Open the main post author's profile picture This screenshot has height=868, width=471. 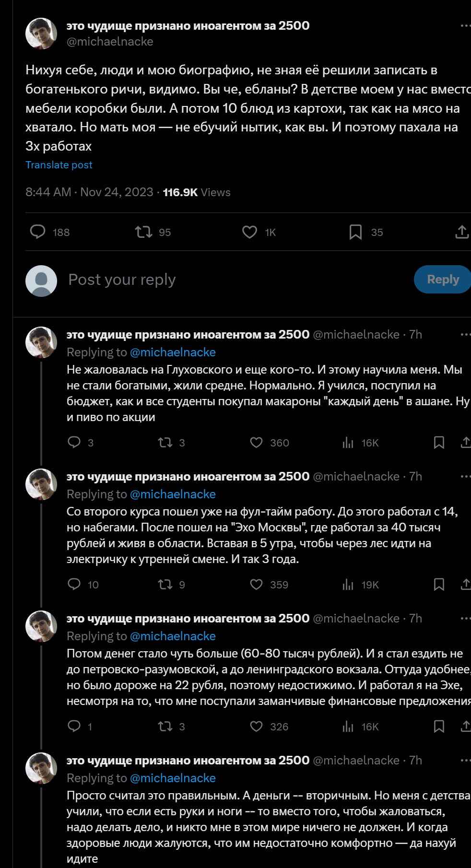41,34
